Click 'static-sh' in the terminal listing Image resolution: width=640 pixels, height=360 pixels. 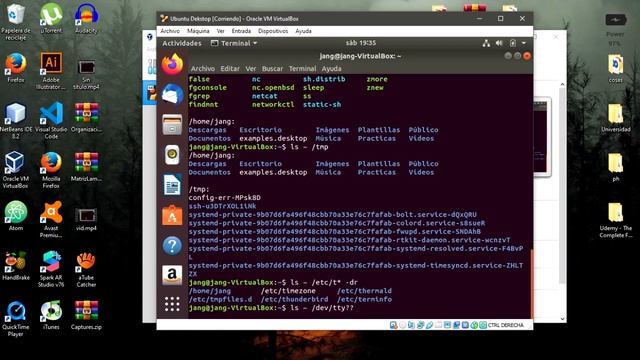pos(322,104)
